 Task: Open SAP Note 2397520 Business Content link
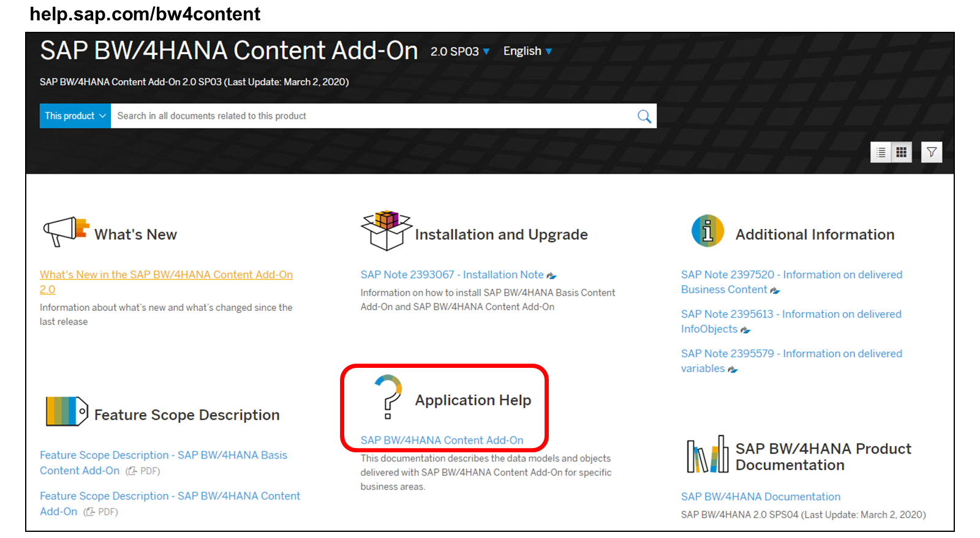coord(791,282)
